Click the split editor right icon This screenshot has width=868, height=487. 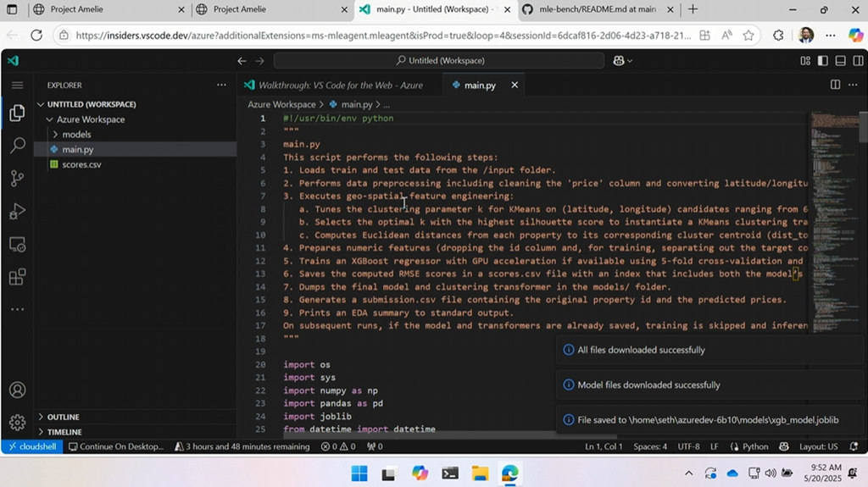(835, 85)
